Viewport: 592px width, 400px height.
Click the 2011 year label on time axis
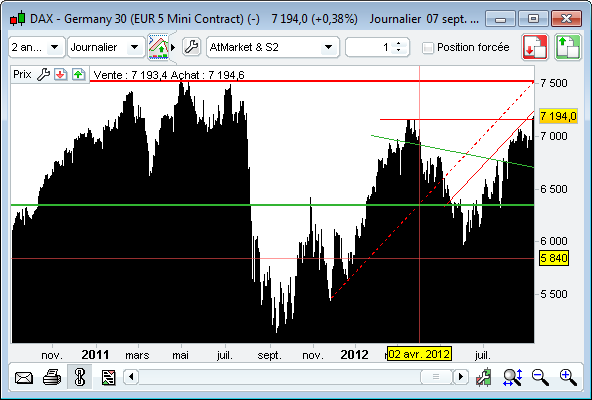tap(95, 355)
